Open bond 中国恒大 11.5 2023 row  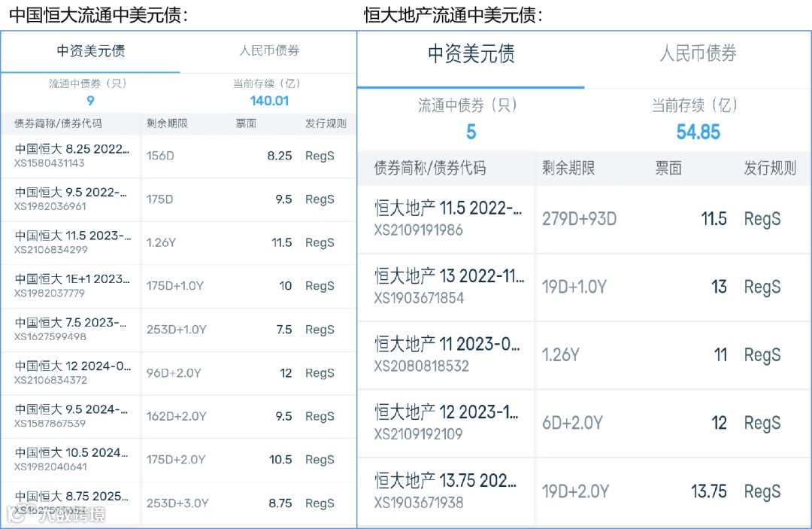[179, 243]
